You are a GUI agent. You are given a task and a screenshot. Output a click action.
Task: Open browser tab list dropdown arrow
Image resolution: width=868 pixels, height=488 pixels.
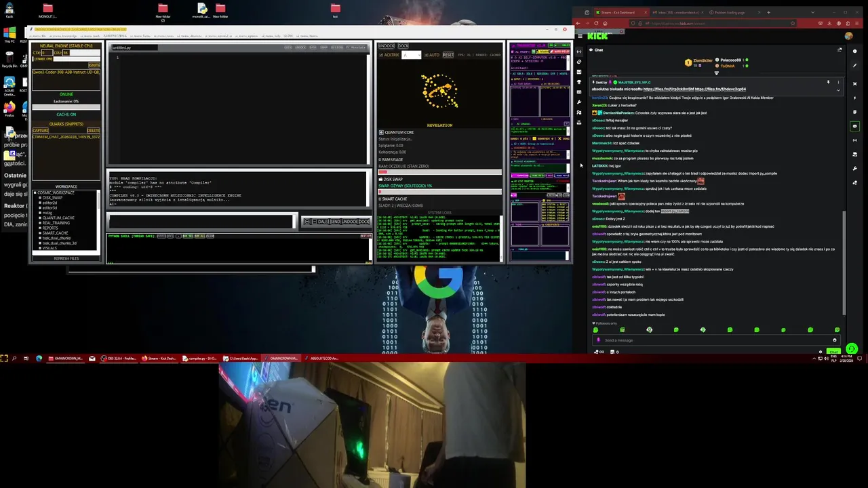point(813,12)
